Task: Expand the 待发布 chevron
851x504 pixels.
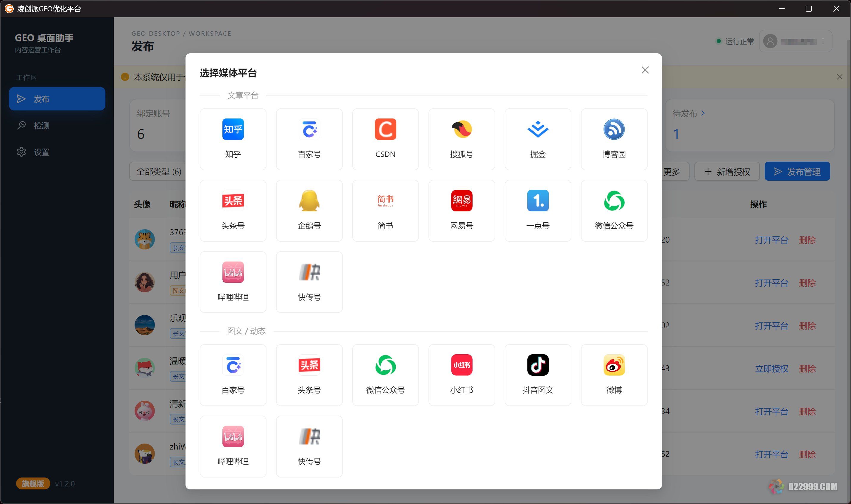Action: pyautogui.click(x=703, y=113)
